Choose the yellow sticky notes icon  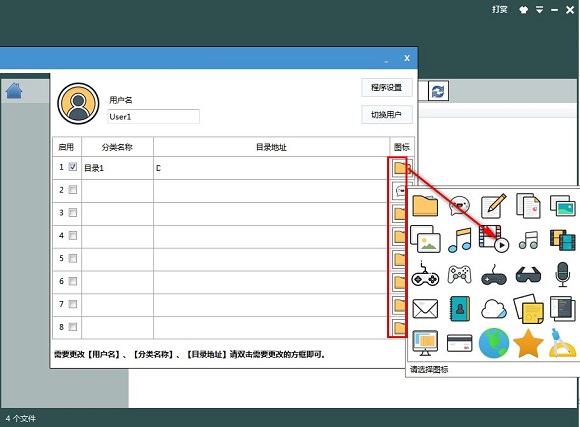coord(528,309)
